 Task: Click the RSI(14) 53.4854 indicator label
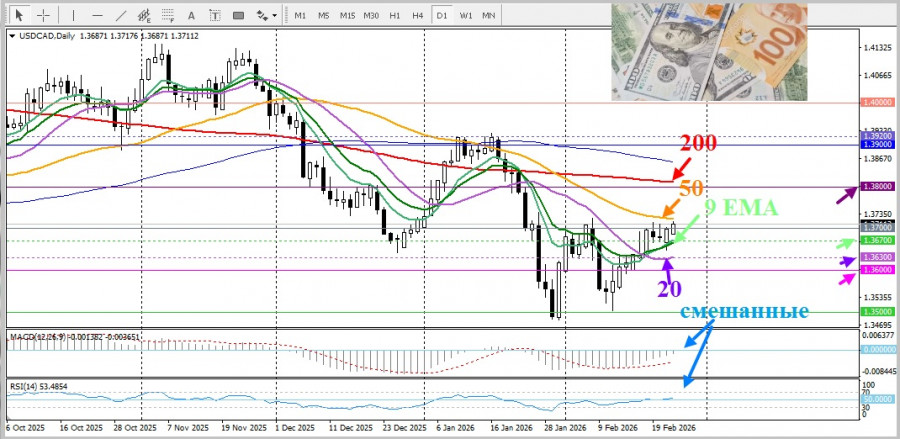[38, 387]
